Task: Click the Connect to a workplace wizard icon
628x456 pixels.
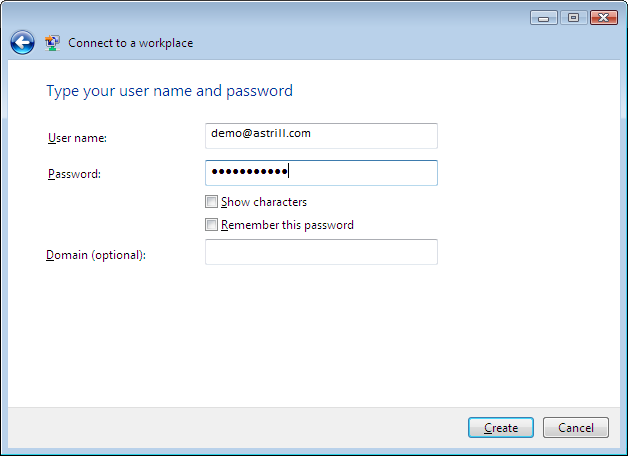Action: pos(52,43)
